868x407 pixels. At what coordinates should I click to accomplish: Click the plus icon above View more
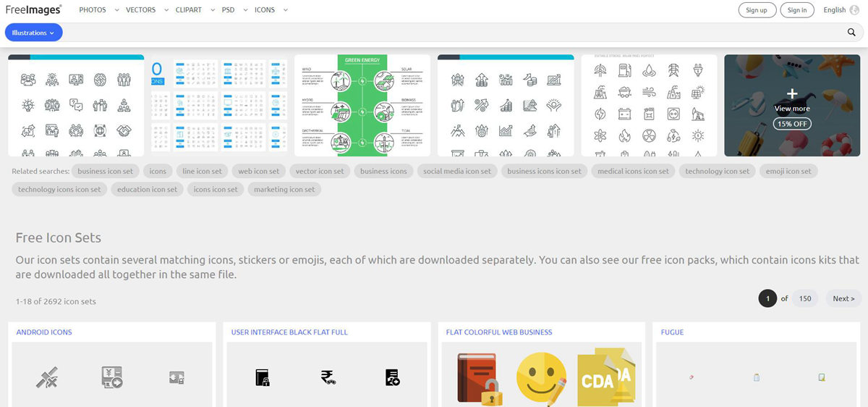792,93
